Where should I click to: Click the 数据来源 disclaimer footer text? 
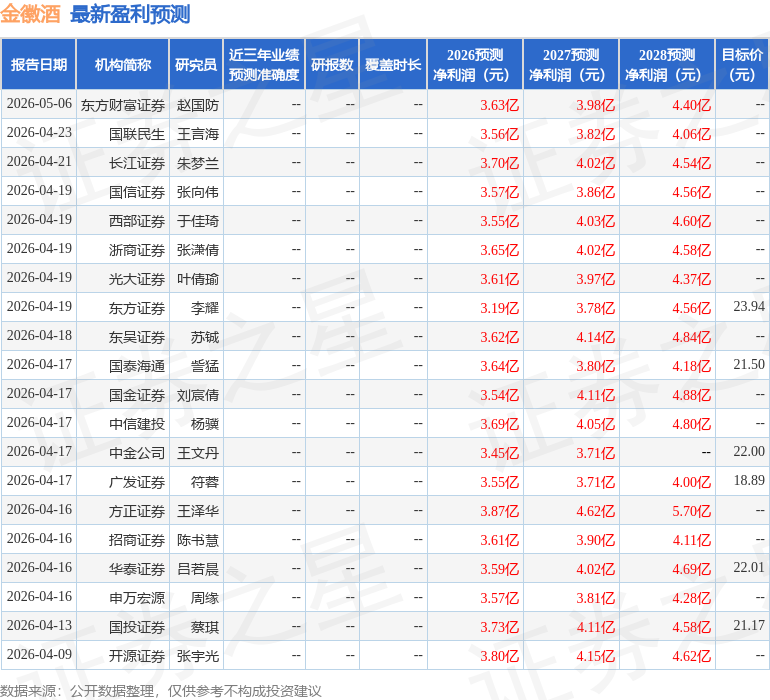tap(161, 691)
